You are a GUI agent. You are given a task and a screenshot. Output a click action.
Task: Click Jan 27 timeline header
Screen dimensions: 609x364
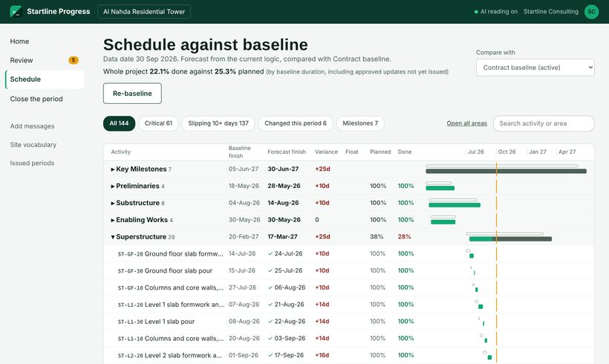(x=537, y=152)
